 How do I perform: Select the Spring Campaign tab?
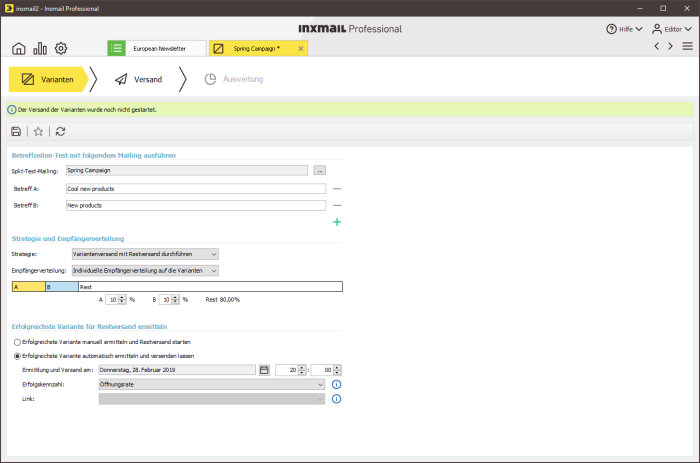point(257,48)
